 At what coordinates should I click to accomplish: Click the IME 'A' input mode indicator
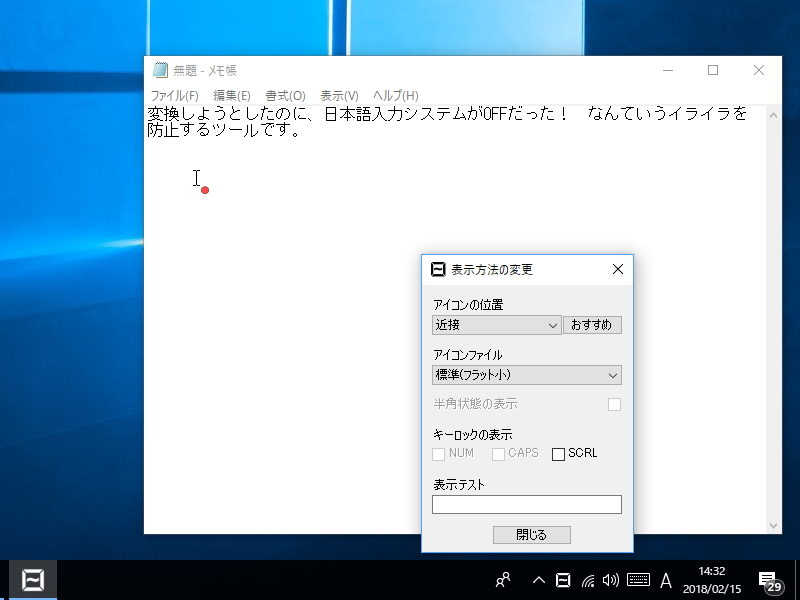(663, 580)
